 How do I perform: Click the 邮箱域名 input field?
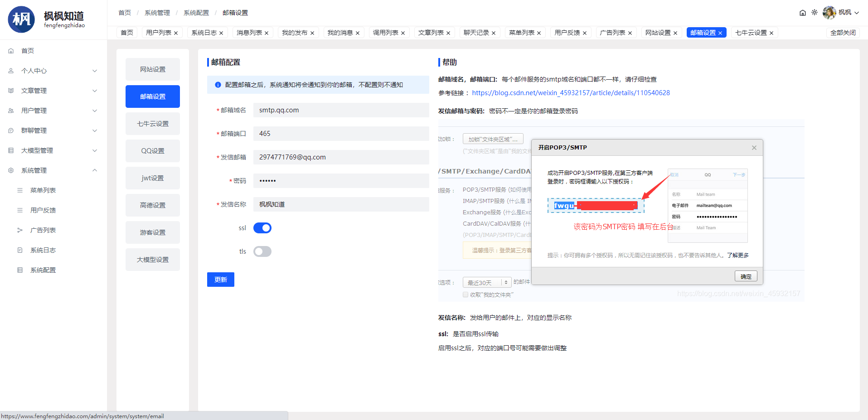click(341, 110)
